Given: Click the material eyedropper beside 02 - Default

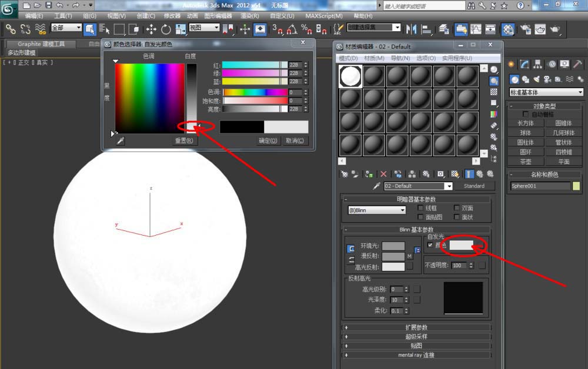Looking at the screenshot, I should pos(376,186).
